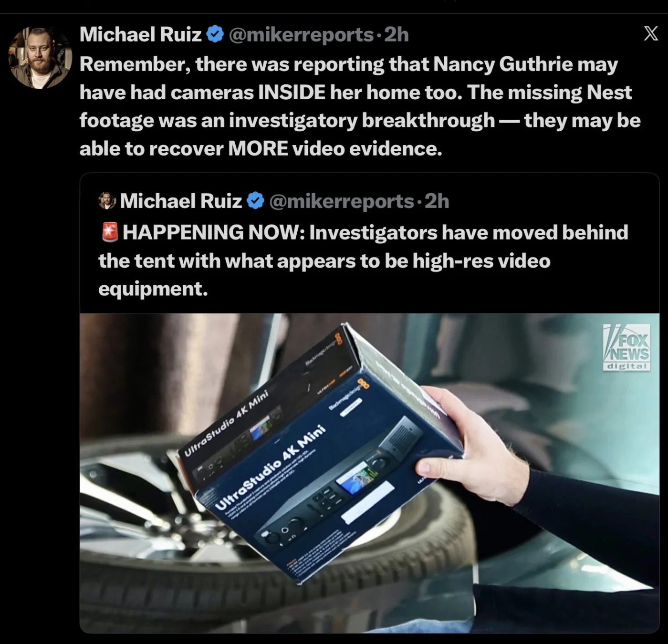
Task: Open the 2h timestamp of the main tweet
Action: pyautogui.click(x=397, y=34)
